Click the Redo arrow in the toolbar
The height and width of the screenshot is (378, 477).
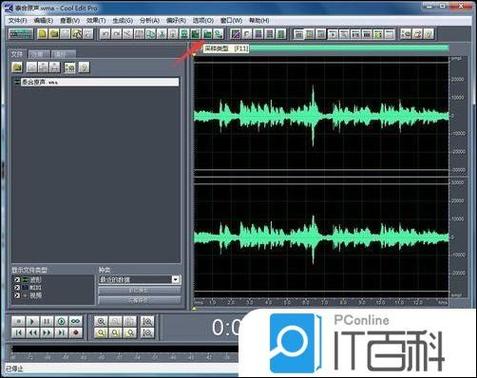pos(117,34)
